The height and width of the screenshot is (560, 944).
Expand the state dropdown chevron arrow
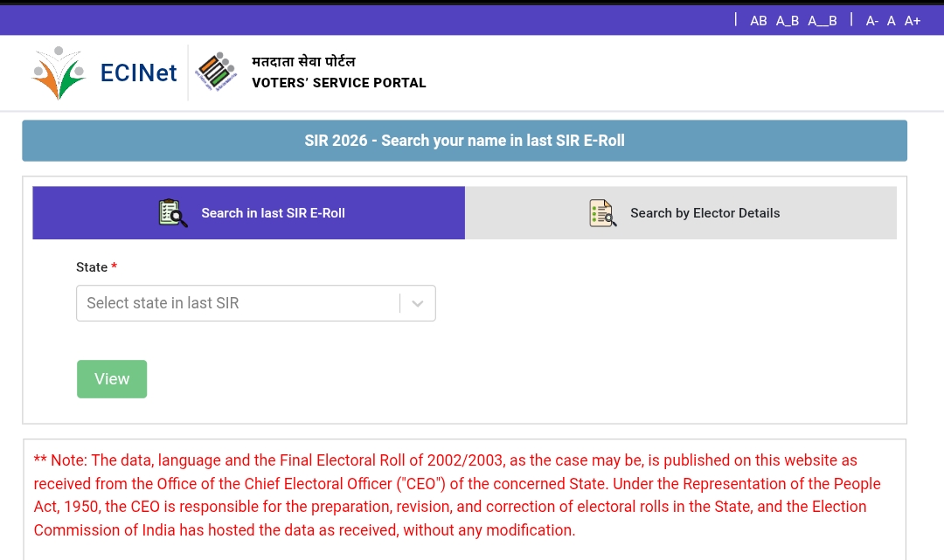click(x=418, y=303)
